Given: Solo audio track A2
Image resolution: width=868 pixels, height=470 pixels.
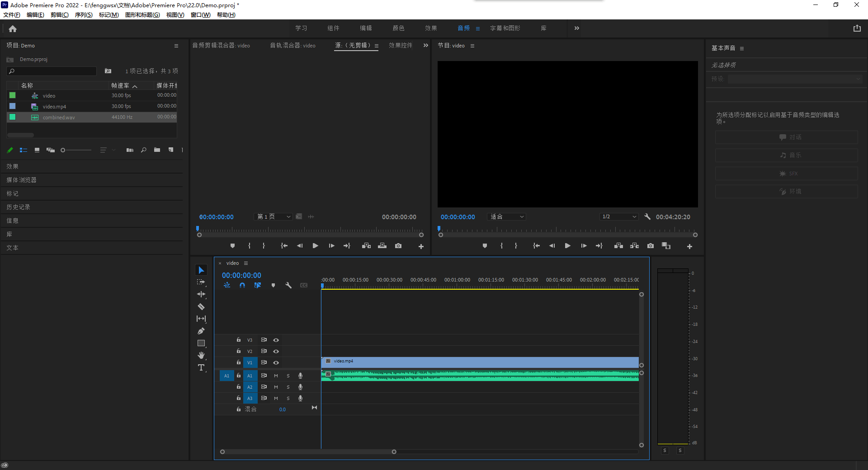Looking at the screenshot, I should (x=288, y=387).
